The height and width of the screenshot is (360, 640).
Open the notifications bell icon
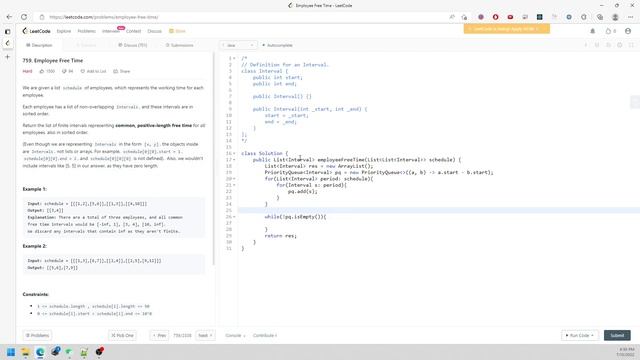click(x=593, y=31)
